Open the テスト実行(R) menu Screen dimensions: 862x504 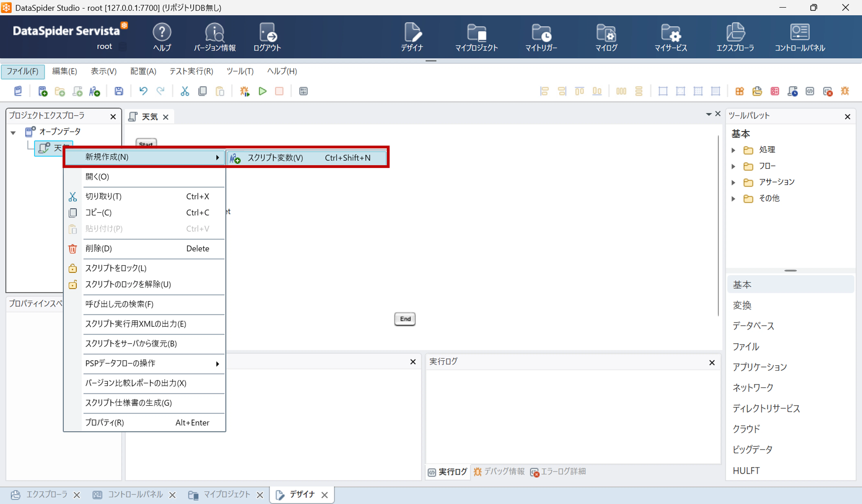click(191, 71)
